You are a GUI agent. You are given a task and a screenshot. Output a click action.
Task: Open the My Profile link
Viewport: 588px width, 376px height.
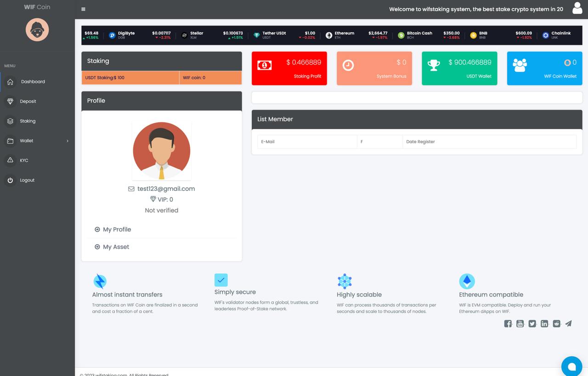coord(117,230)
